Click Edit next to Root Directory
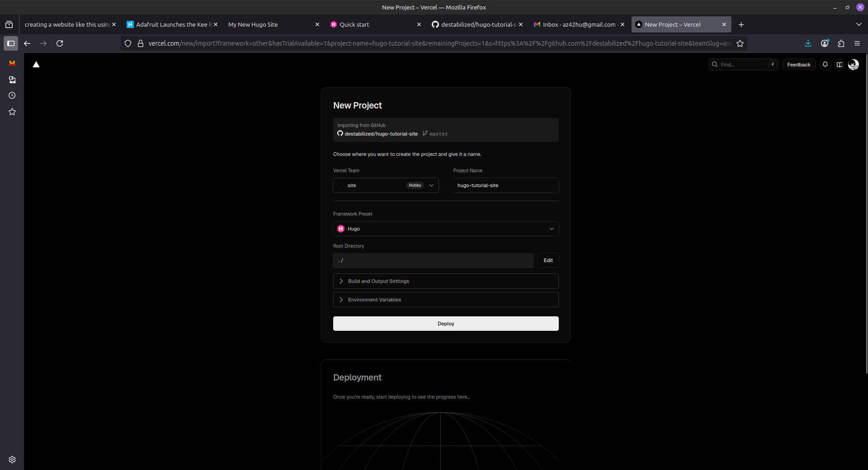 click(x=548, y=260)
